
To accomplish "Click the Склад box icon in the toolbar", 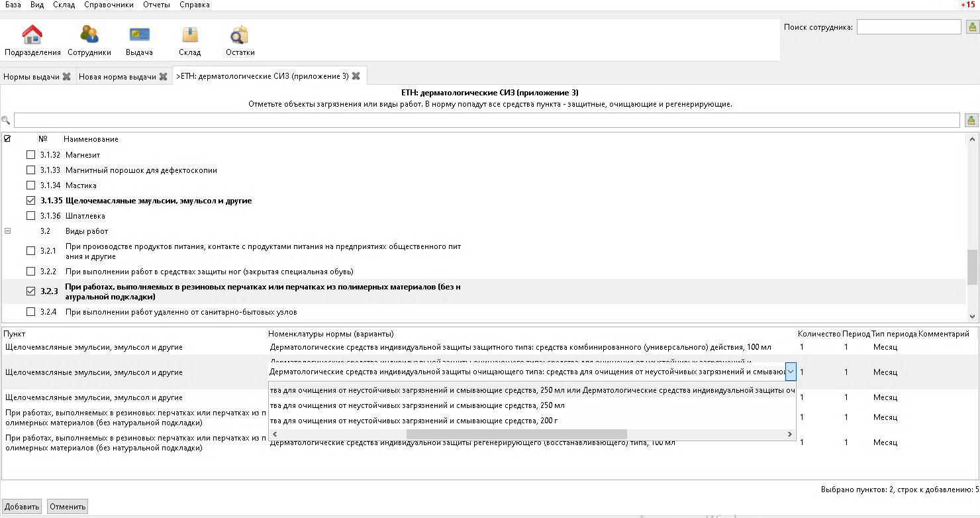I will pos(190,34).
